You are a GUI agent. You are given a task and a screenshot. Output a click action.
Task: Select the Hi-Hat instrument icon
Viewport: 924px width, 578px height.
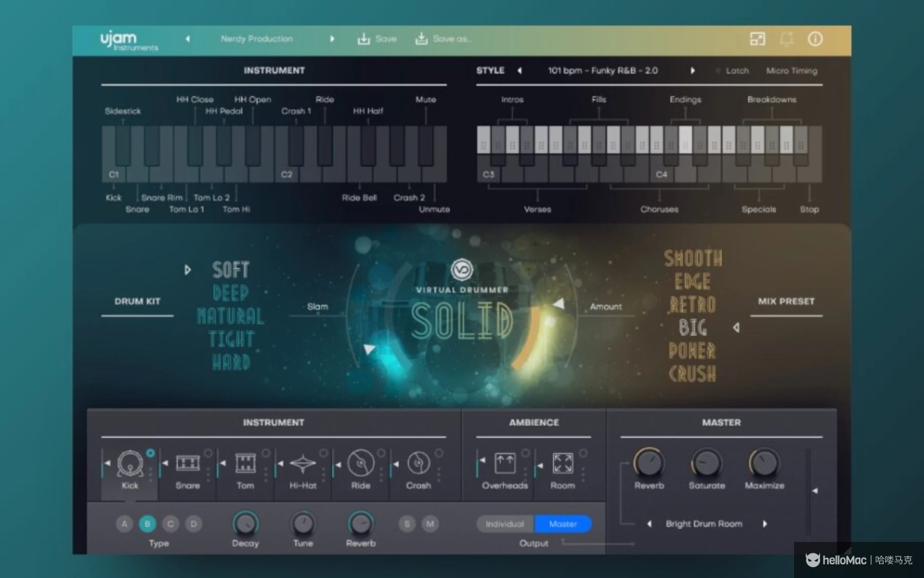click(303, 463)
